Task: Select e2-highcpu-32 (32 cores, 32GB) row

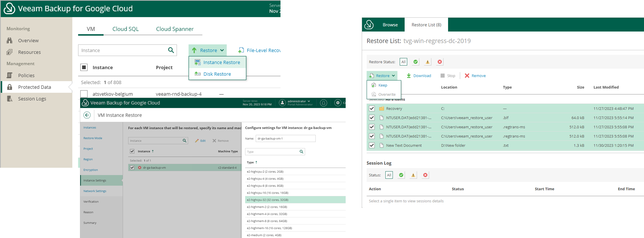Action: pos(295,200)
